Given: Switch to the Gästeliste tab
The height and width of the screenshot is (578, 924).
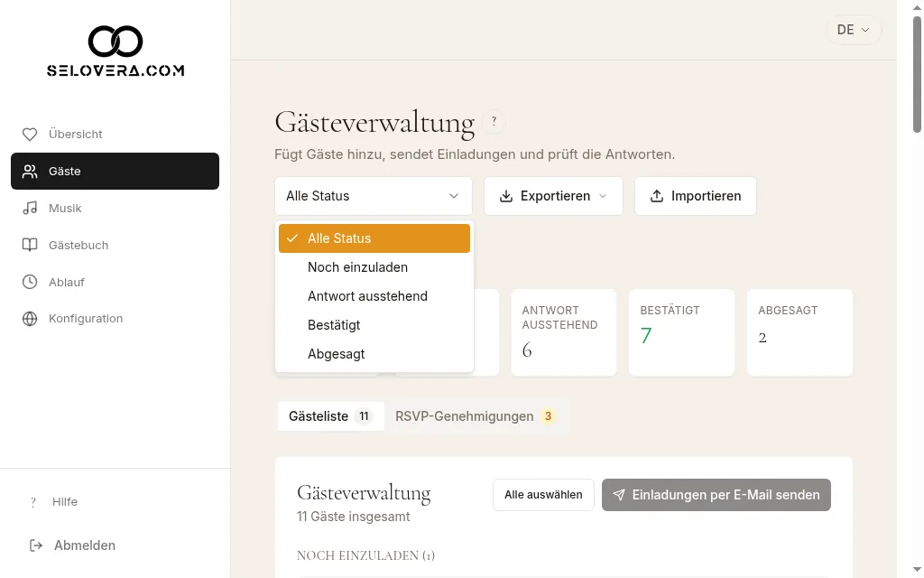Looking at the screenshot, I should (330, 416).
